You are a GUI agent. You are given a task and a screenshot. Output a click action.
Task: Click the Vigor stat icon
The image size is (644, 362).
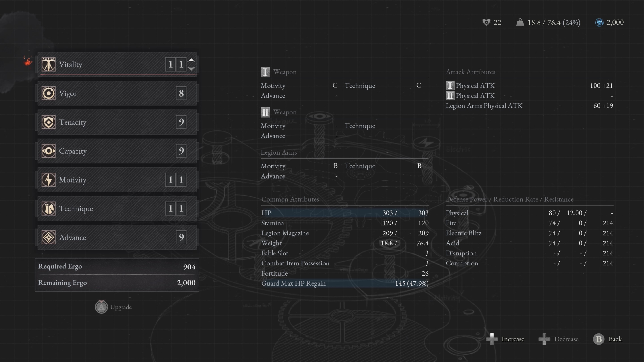(x=49, y=93)
